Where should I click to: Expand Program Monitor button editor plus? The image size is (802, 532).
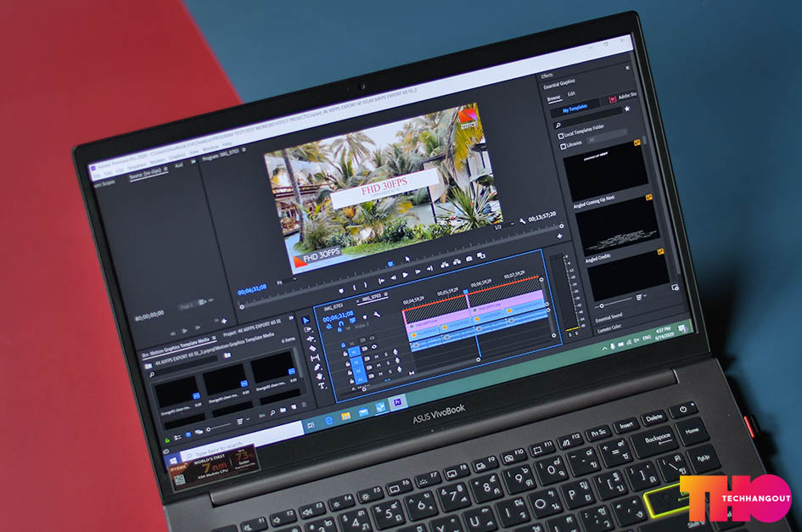tap(559, 236)
